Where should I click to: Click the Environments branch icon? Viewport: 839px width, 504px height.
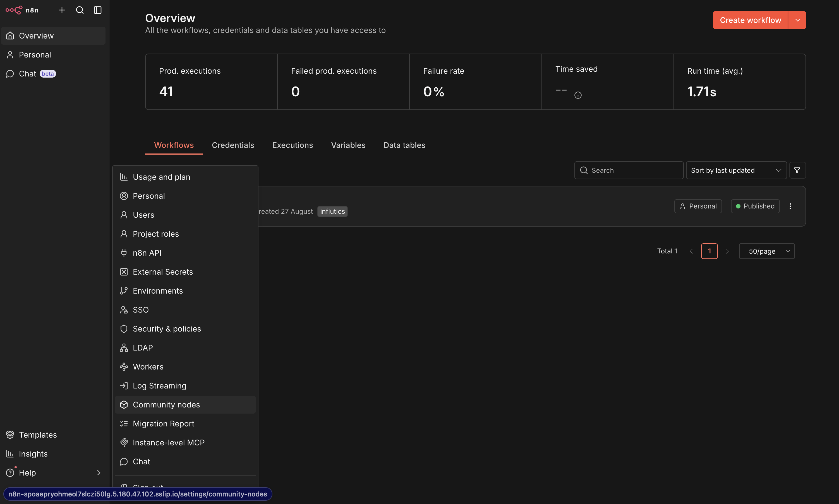(x=124, y=291)
